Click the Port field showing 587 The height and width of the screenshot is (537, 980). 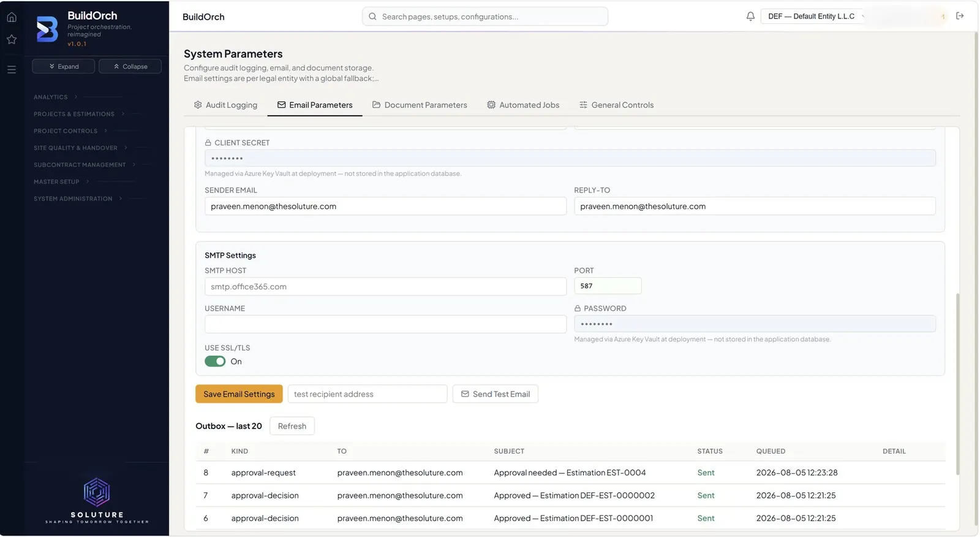[x=608, y=286]
